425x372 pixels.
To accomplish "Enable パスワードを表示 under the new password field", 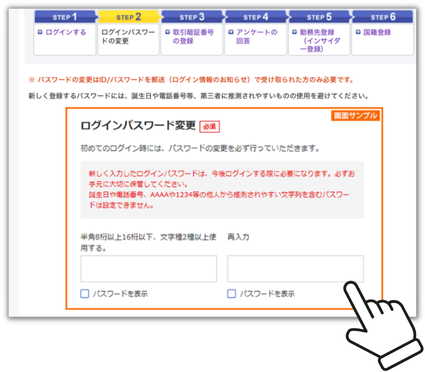I will (85, 294).
